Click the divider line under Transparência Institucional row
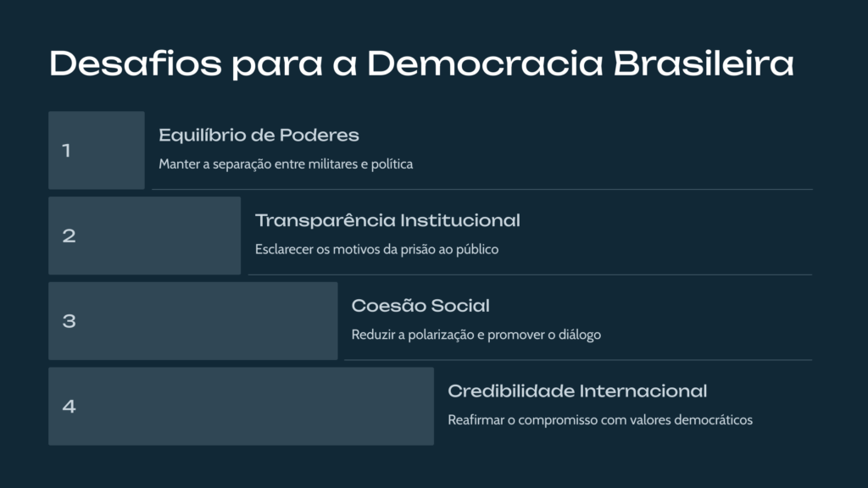This screenshot has width=868, height=488. point(531,274)
